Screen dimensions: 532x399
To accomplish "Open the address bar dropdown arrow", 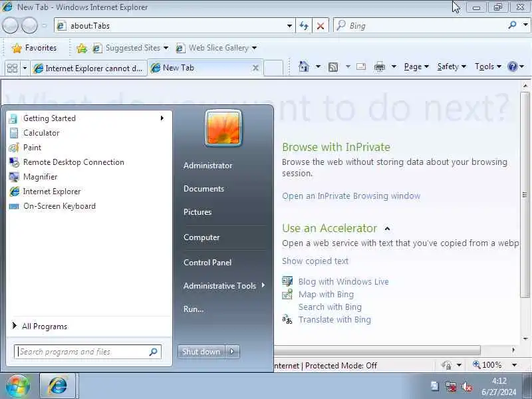I will [289, 26].
